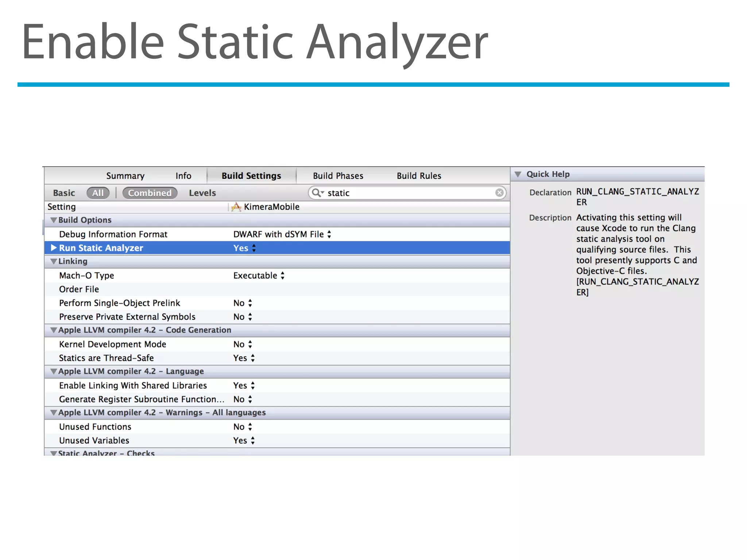Select the Run Static Analyzer setting name

101,248
